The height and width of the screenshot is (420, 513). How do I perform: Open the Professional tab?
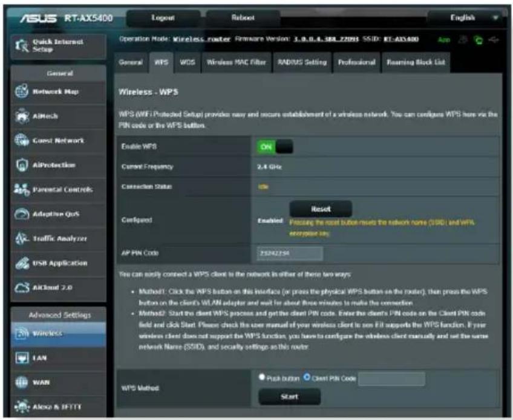point(356,62)
